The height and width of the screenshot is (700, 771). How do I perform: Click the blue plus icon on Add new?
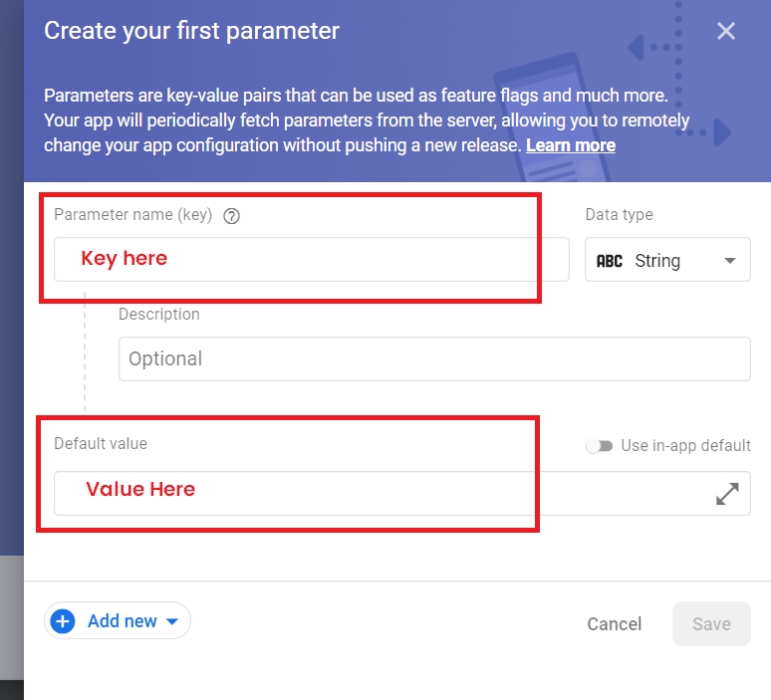click(63, 621)
